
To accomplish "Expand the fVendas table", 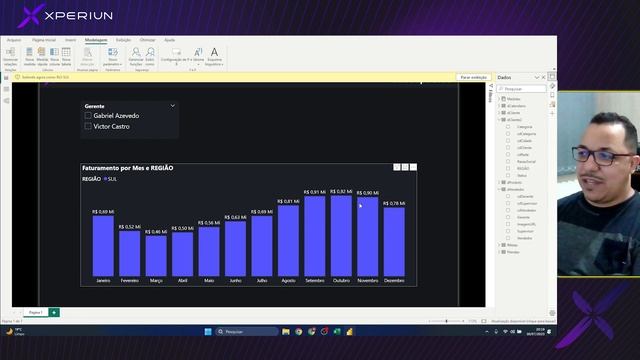I will tap(499, 252).
